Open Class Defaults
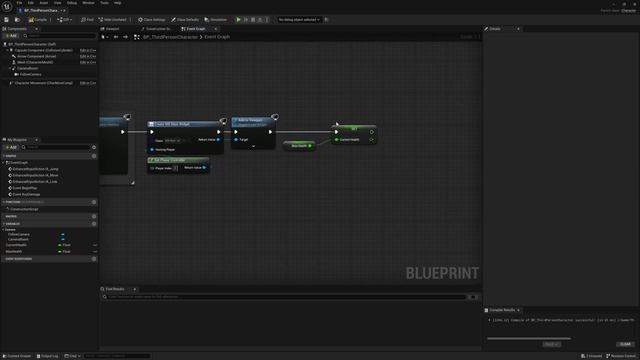Screen dimensions: 640x360 185,20
